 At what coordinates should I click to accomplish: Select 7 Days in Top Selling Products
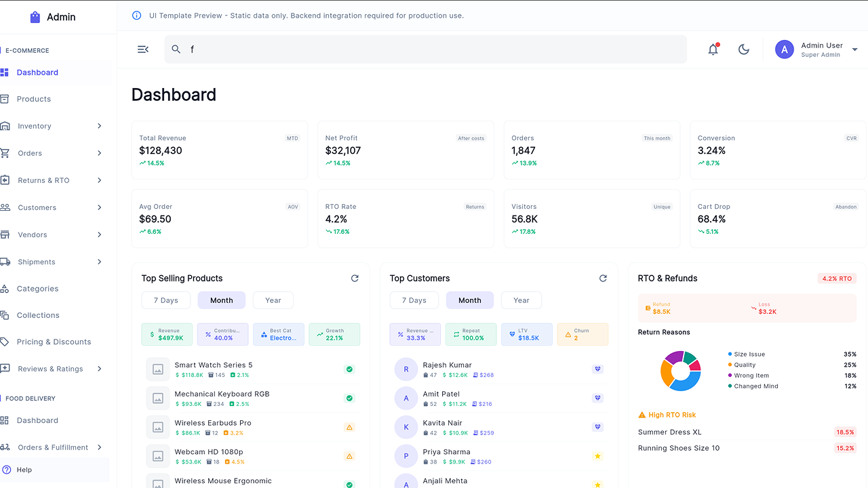pos(166,300)
